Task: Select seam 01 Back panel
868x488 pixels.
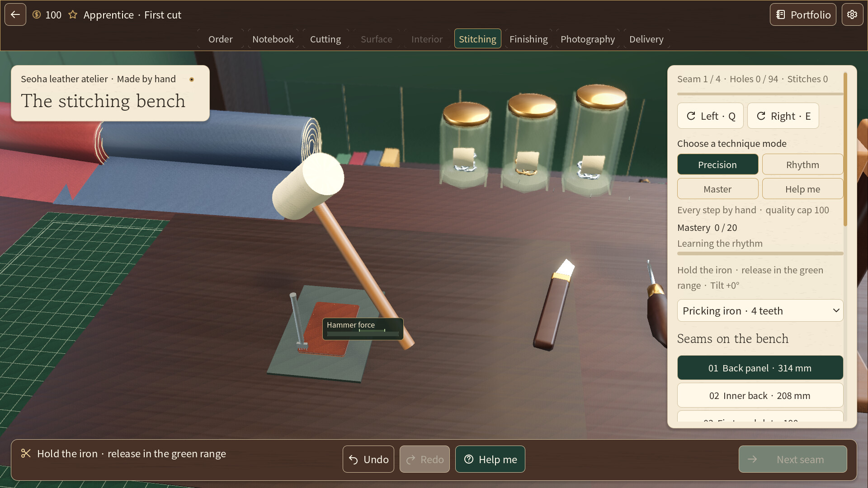Action: click(x=760, y=368)
